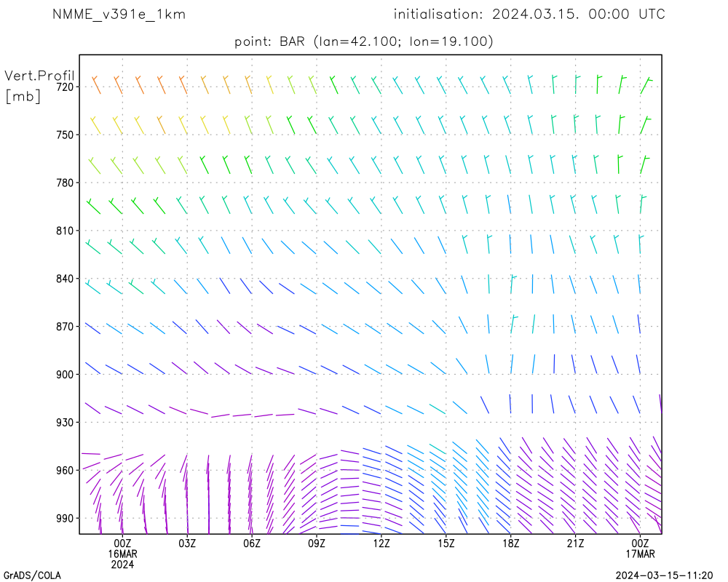
Task: Click the 21Z time axis label
Action: click(x=576, y=543)
